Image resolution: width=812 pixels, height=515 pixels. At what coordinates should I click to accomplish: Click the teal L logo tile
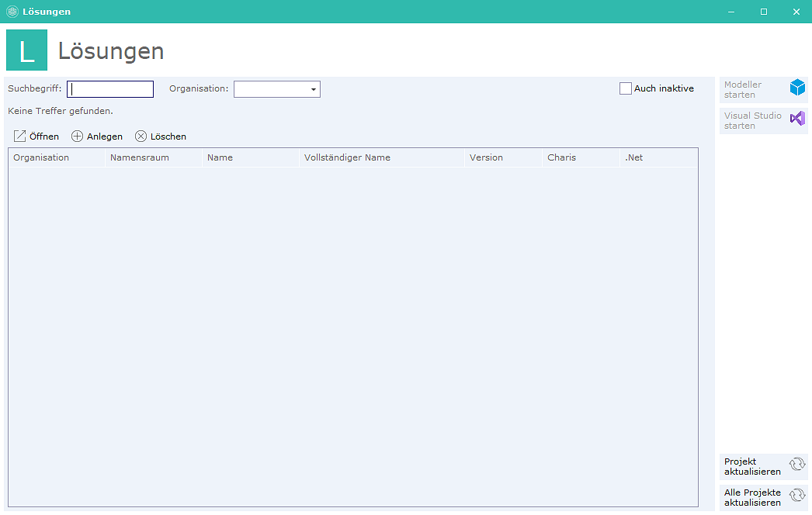27,50
